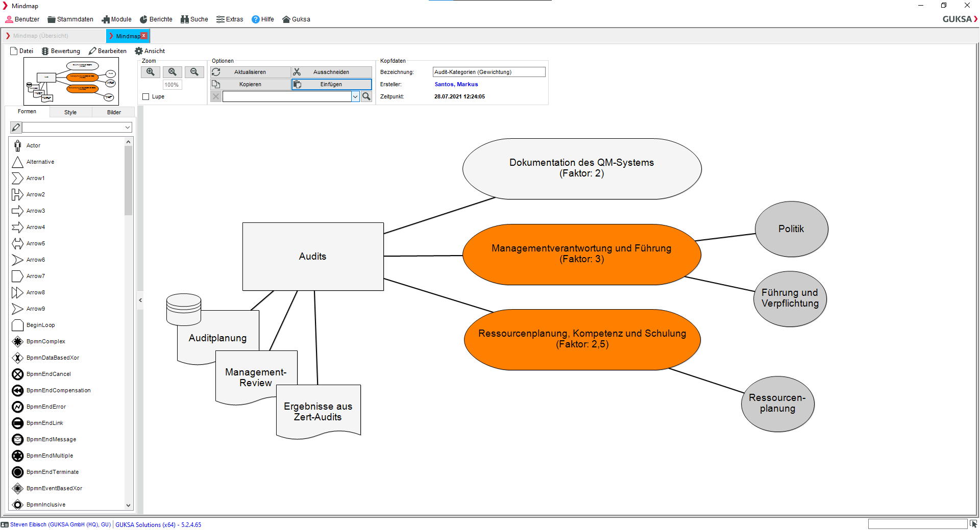This screenshot has width=980, height=530.
Task: Select the orange Managementverantwortung und Führung node
Action: [581, 254]
